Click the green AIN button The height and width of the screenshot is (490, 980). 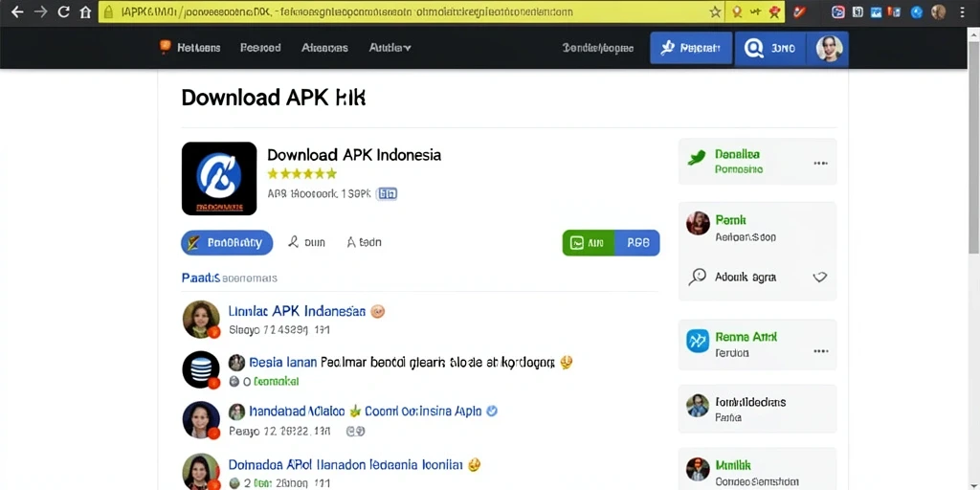pos(589,243)
